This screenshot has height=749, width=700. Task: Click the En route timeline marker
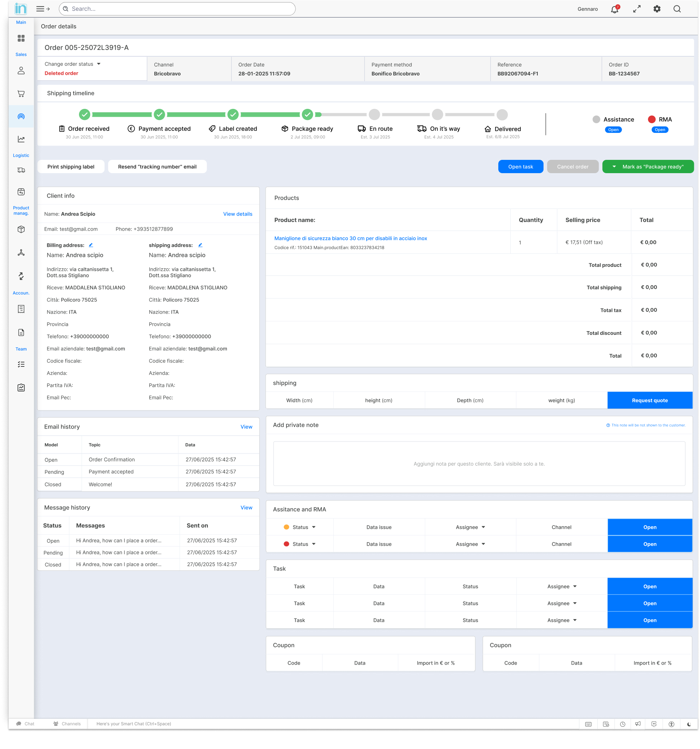374,114
